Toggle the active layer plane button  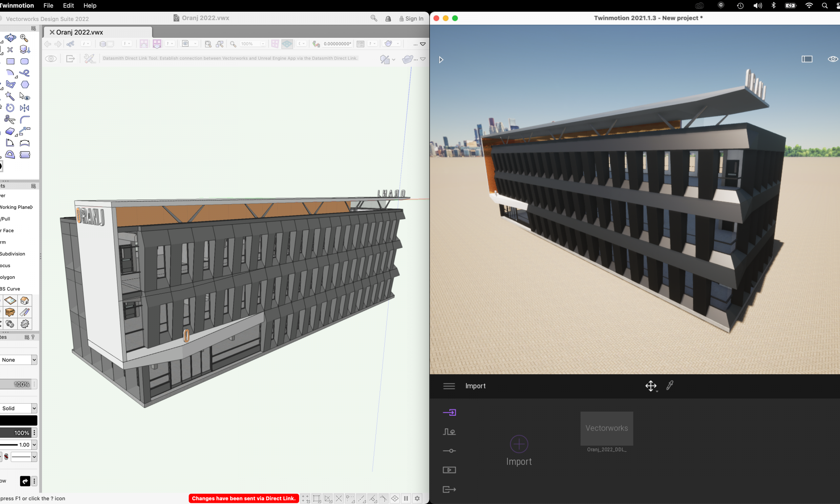click(x=287, y=44)
